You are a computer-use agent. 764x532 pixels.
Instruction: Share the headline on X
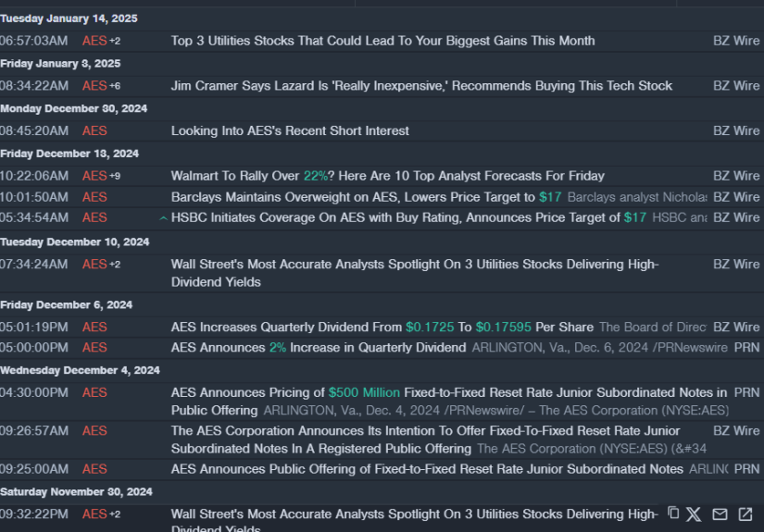pyautogui.click(x=694, y=514)
